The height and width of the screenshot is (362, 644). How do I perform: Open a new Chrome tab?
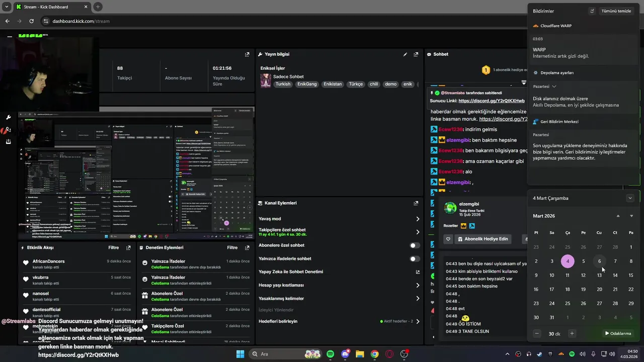point(98,7)
